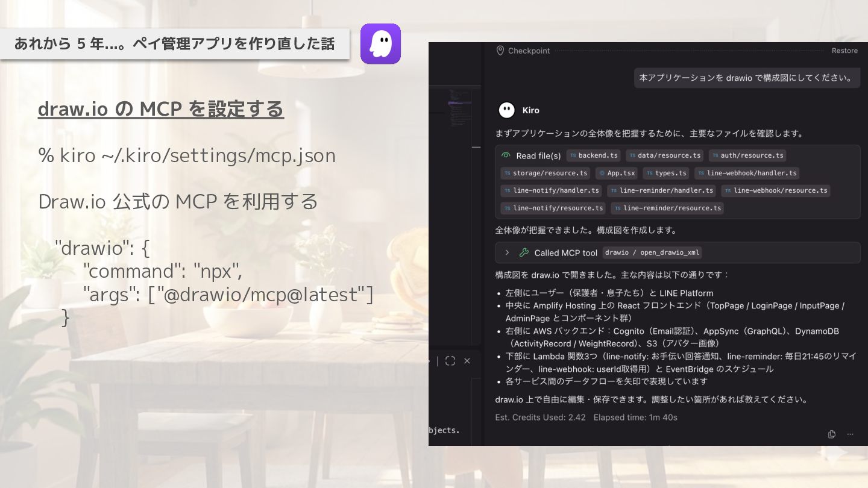Click the React icon on the App.tsx chip
868x488 pixels.
pyautogui.click(x=602, y=173)
